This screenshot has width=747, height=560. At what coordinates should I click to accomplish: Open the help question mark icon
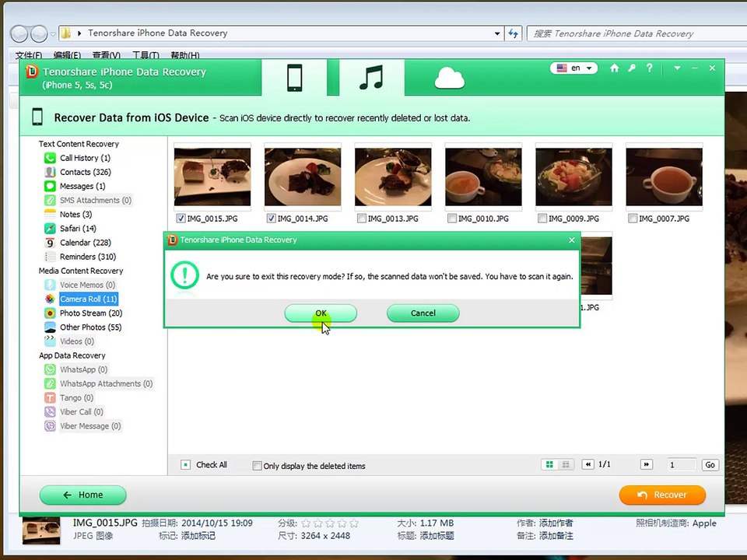coord(649,68)
